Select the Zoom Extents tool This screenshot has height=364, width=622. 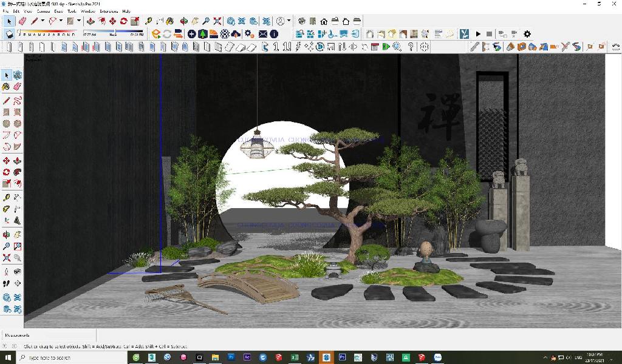(216, 21)
